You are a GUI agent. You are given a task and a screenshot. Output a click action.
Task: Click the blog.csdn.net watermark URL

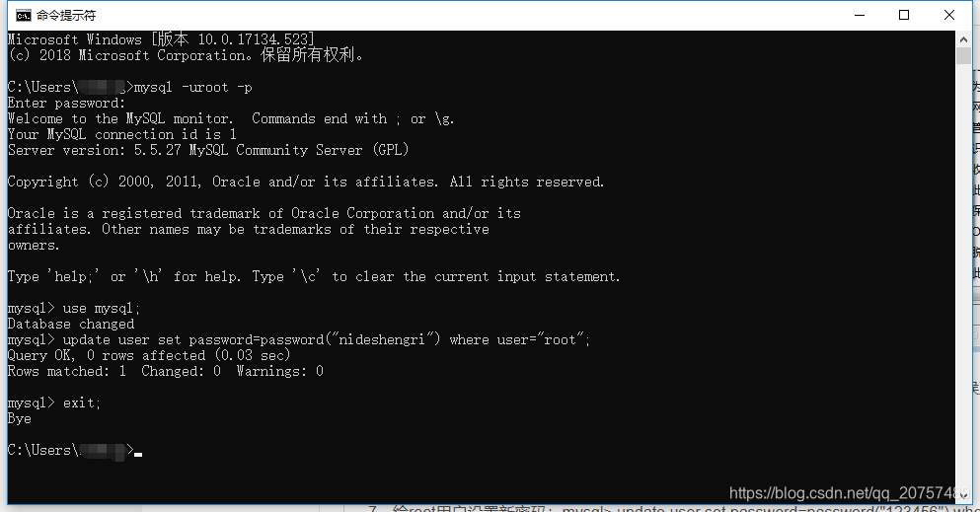pyautogui.click(x=849, y=493)
